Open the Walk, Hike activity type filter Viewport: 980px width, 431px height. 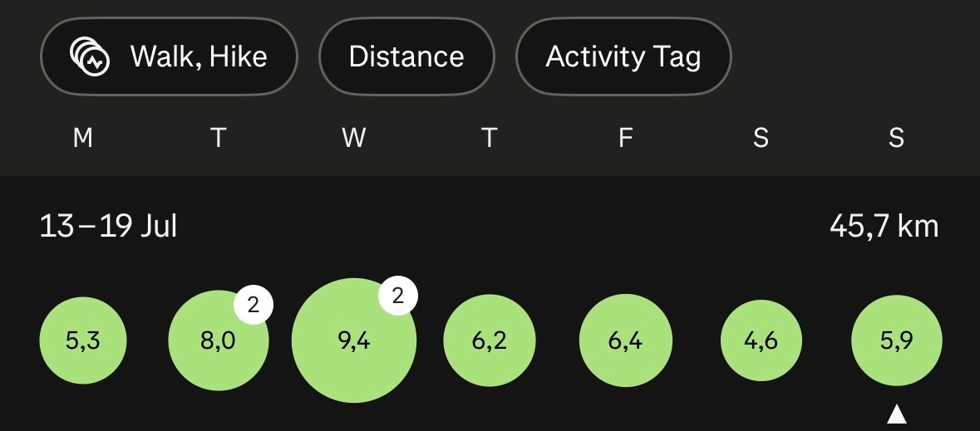click(x=169, y=56)
